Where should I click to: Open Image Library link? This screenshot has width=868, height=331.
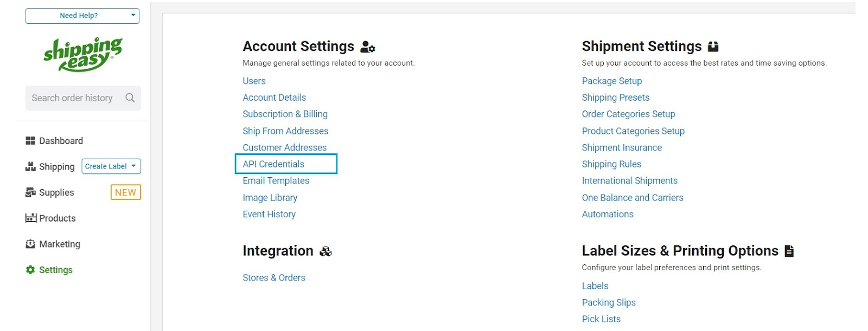pyautogui.click(x=270, y=198)
